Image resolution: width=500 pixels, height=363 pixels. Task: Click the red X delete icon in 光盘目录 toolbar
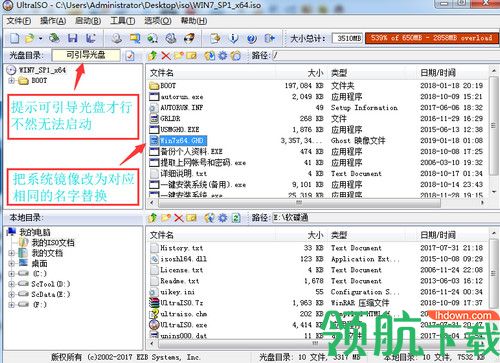coord(166,55)
